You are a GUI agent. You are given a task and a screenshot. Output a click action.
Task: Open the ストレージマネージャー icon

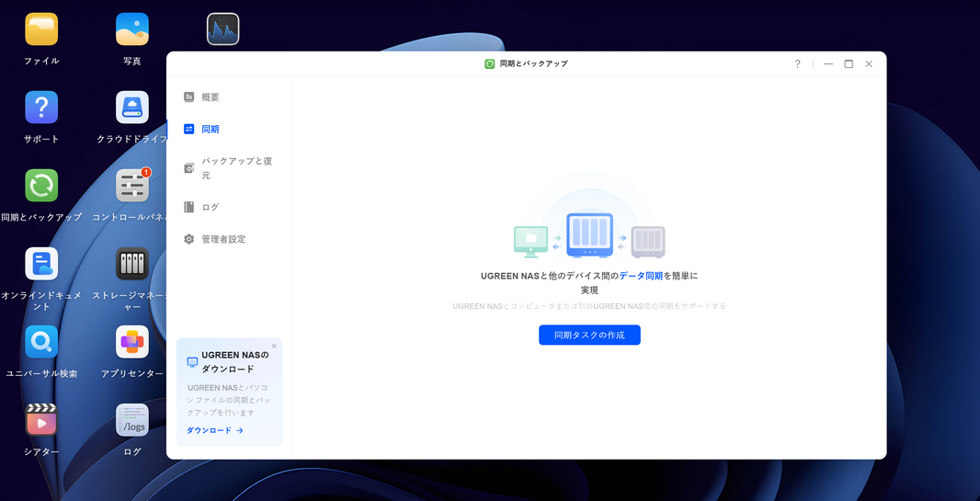pyautogui.click(x=131, y=264)
